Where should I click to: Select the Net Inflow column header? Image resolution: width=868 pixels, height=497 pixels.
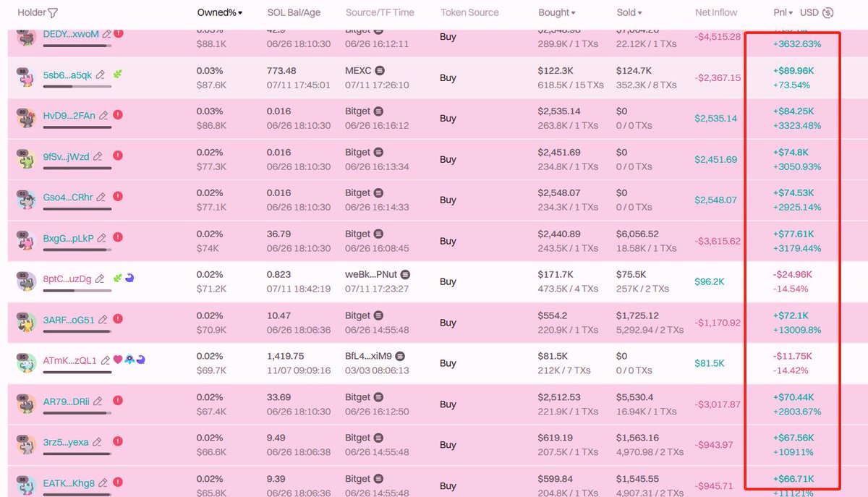click(x=716, y=12)
